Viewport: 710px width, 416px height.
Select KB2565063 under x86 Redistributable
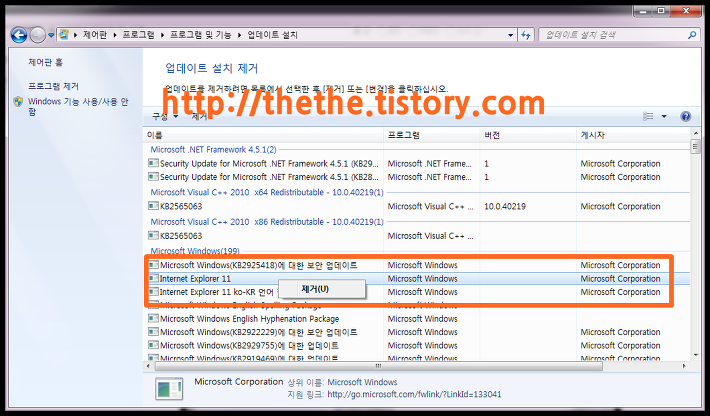click(417, 236)
